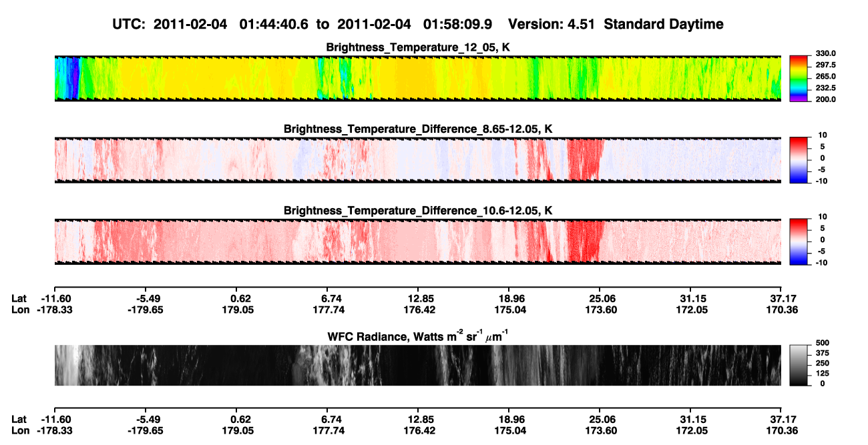Viewport: 868px width, 445px height.
Task: Click the WFC Radiance grayscale image strip
Action: click(417, 365)
